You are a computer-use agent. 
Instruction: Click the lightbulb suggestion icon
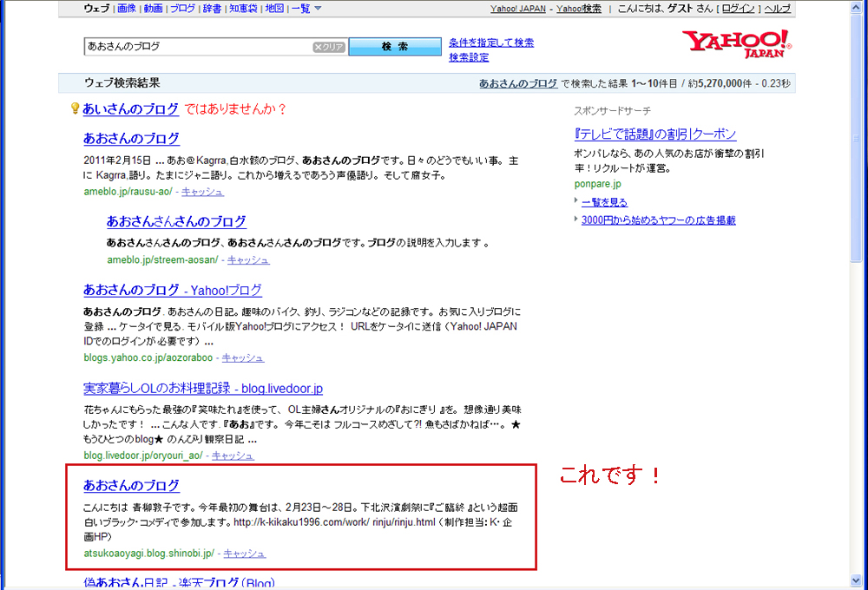pos(75,108)
